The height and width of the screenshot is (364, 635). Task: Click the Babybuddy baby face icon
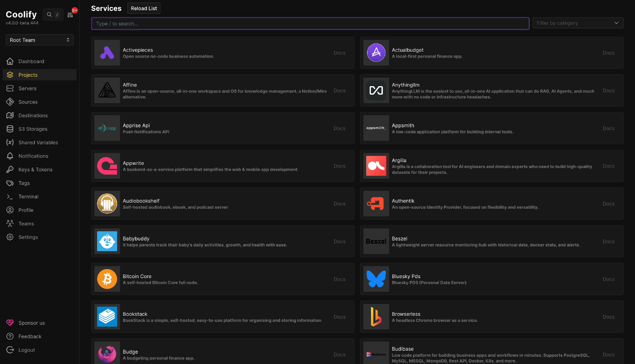point(107,241)
